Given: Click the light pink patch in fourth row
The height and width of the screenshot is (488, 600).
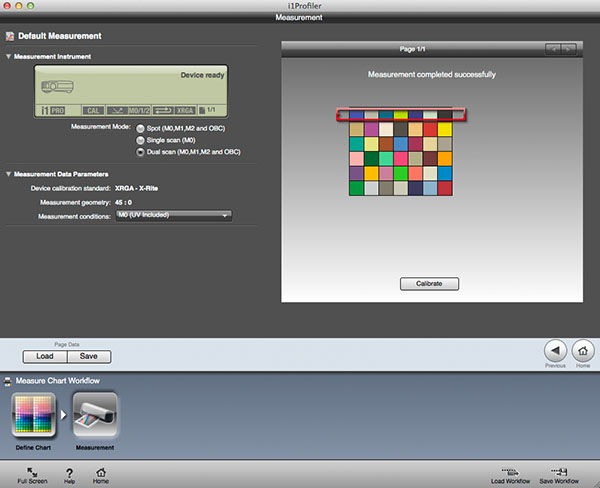Looking at the screenshot, I should [357, 158].
